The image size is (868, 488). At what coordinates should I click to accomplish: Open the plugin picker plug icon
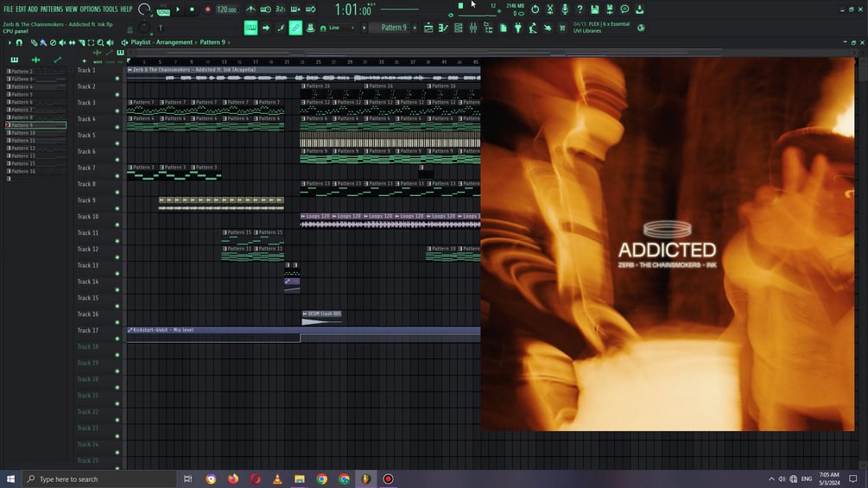[x=518, y=28]
